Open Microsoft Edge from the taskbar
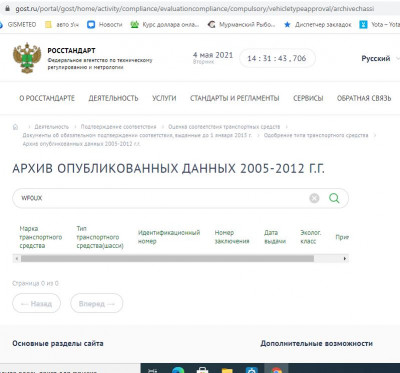400x373 pixels. [x=178, y=370]
